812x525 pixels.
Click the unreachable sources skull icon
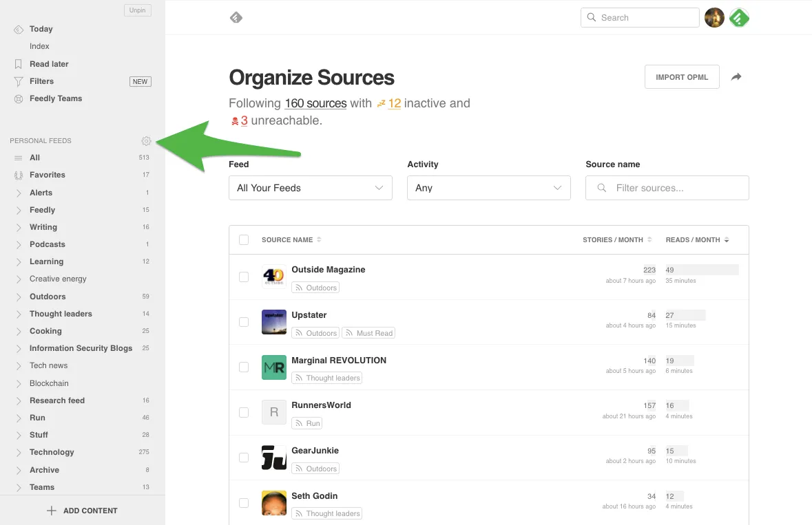pyautogui.click(x=235, y=121)
